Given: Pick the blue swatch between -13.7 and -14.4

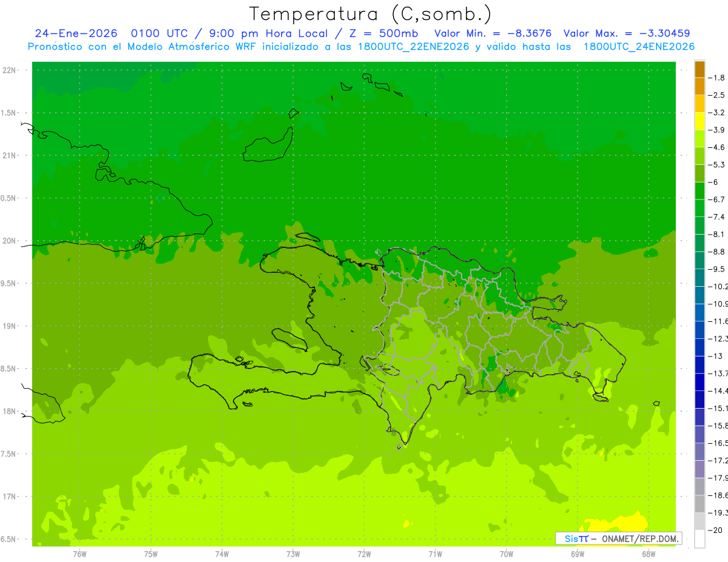Looking at the screenshot, I should (x=699, y=382).
